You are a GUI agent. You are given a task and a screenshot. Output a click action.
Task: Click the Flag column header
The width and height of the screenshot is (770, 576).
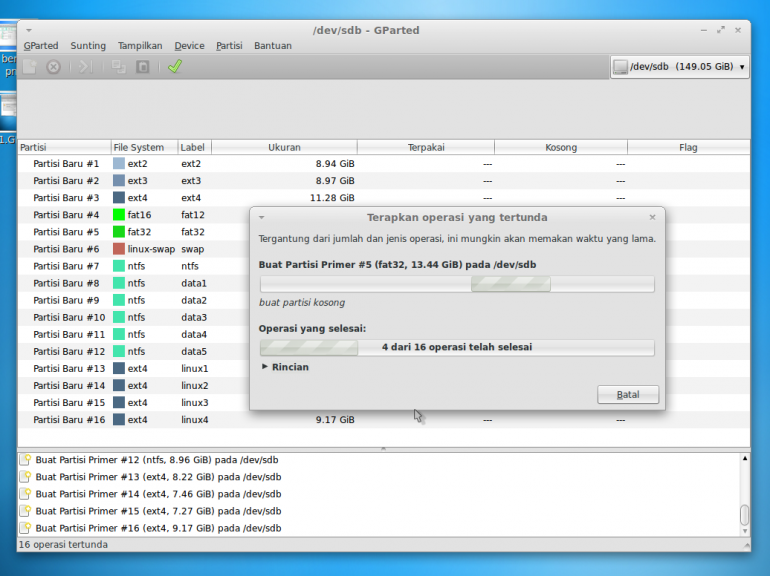(x=688, y=147)
